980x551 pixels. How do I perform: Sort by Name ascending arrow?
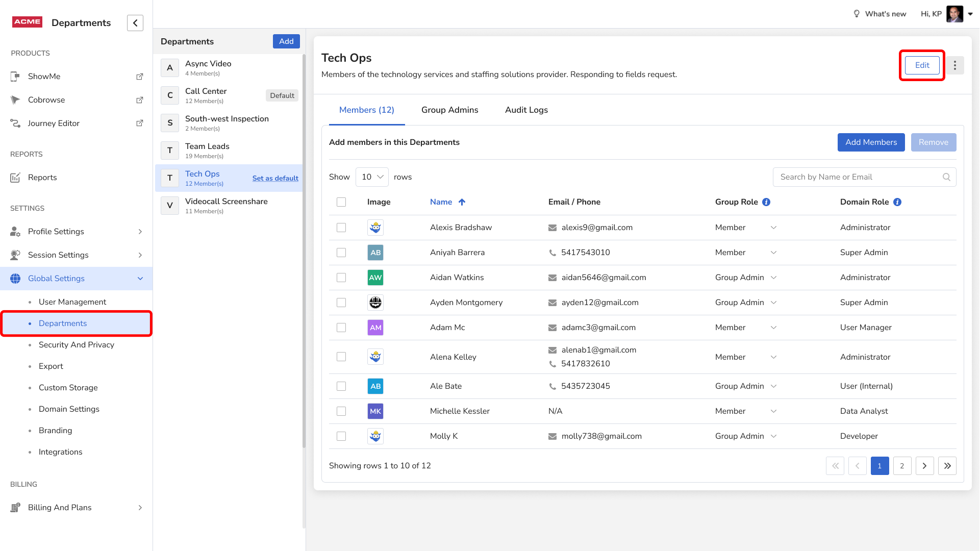tap(462, 202)
